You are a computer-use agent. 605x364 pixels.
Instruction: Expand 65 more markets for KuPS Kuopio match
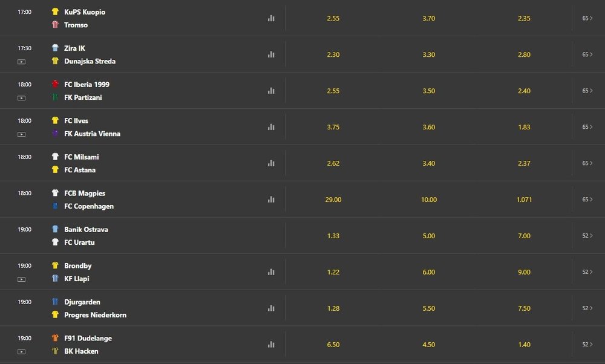point(587,18)
